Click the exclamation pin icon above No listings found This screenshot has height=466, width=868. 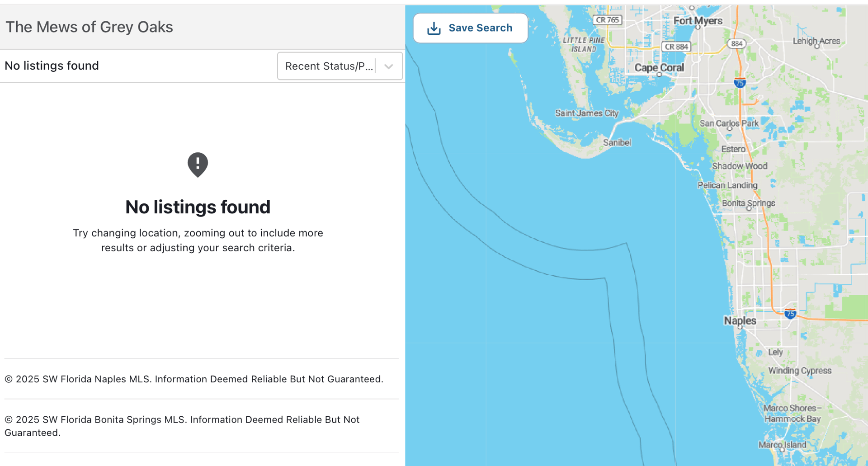(198, 165)
